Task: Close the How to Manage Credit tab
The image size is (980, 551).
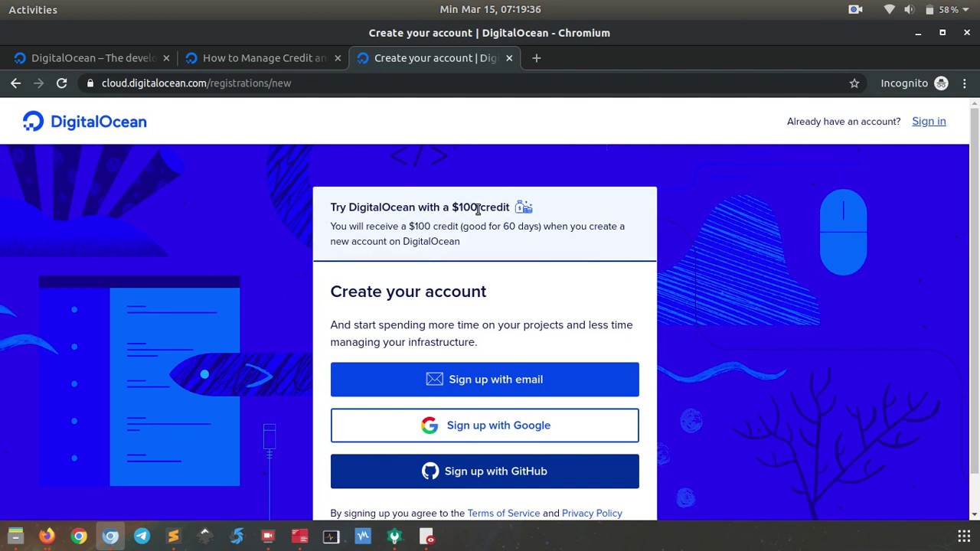Action: tap(338, 58)
